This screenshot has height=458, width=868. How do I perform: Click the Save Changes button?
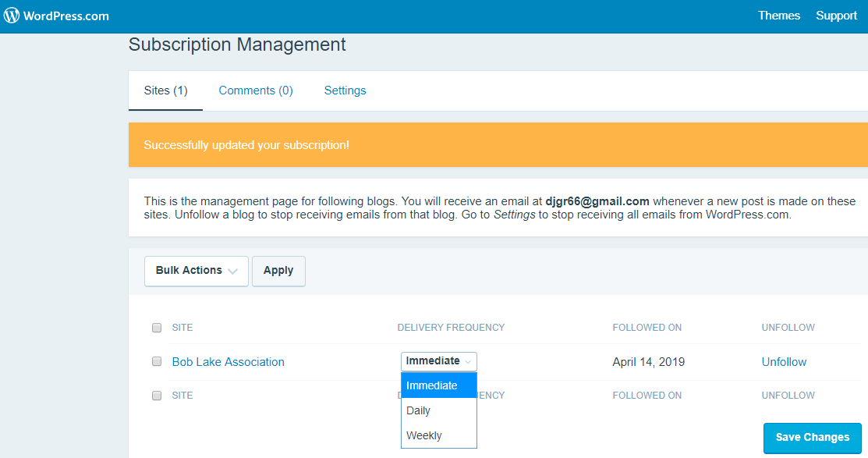812,438
